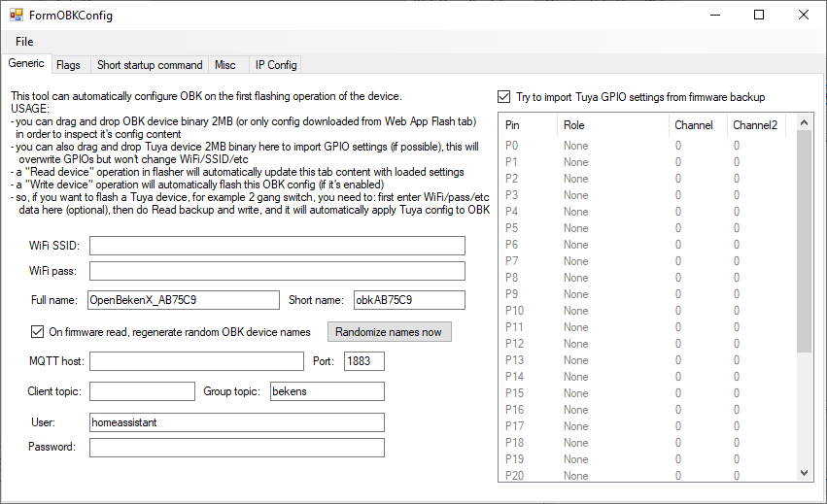This screenshot has width=827, height=504.
Task: Focus the WiFi SSID input field
Action: [x=277, y=246]
